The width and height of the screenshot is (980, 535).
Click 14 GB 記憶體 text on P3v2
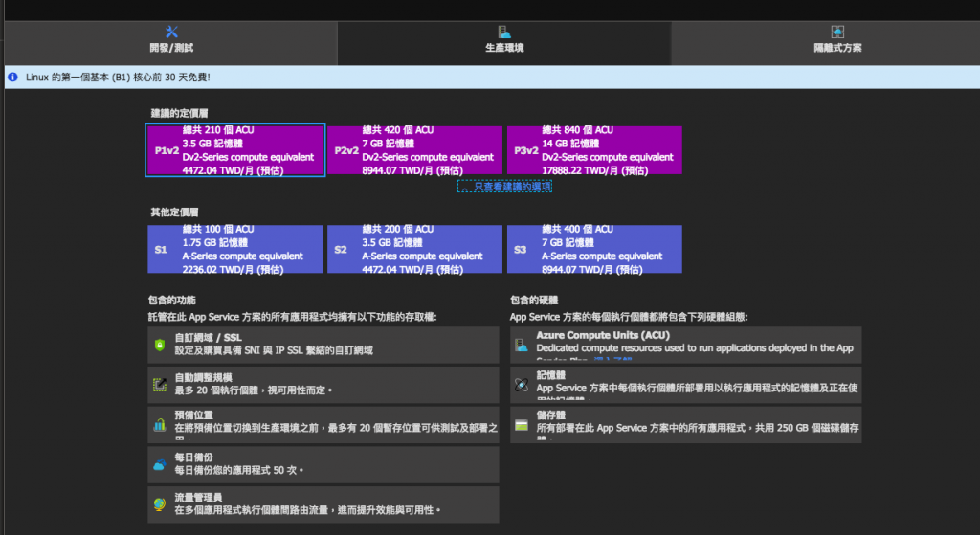570,144
